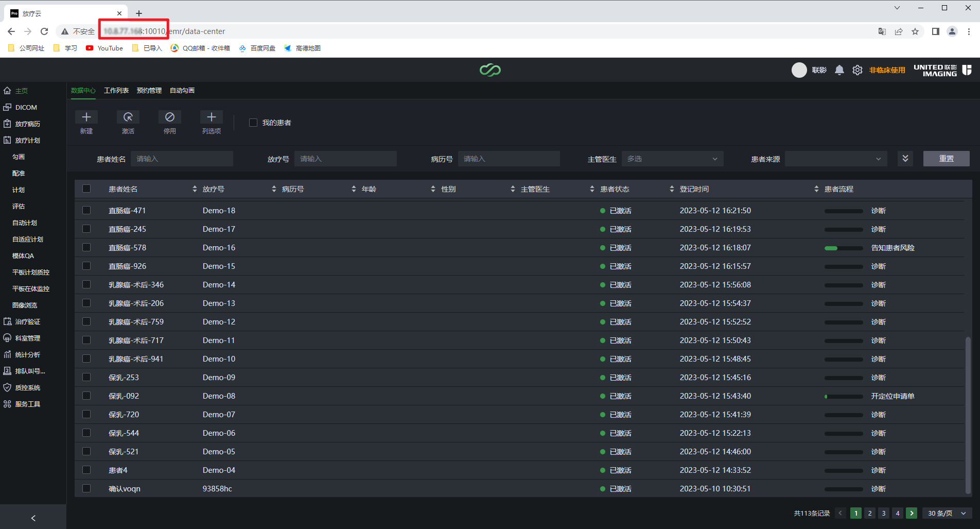Open the 主管医生 multi-select dropdown

(x=672, y=159)
